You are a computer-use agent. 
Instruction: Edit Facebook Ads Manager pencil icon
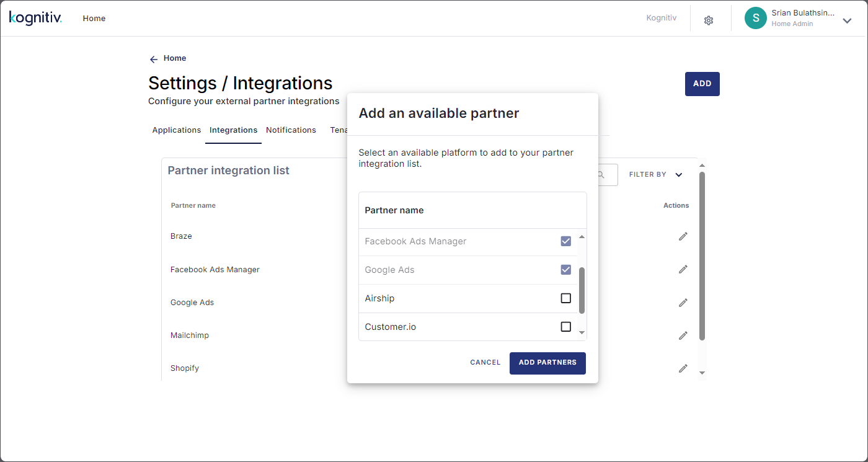coord(683,269)
